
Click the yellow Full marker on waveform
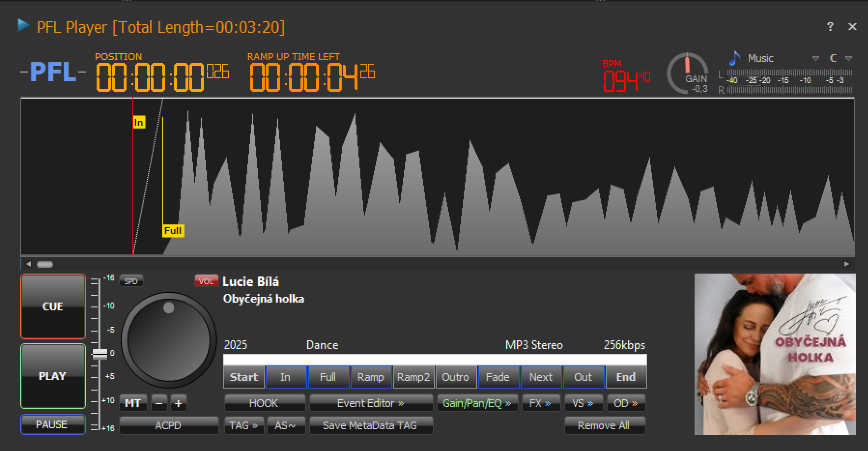pos(173,231)
